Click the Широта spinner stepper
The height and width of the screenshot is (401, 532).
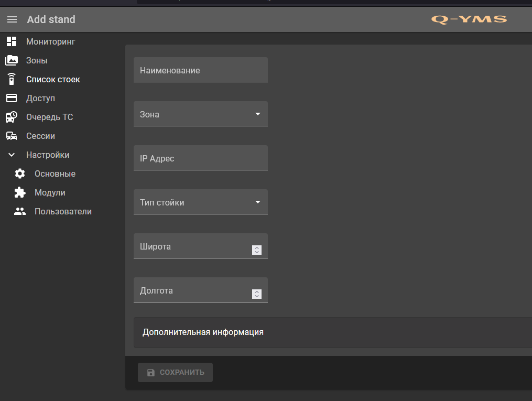(257, 250)
